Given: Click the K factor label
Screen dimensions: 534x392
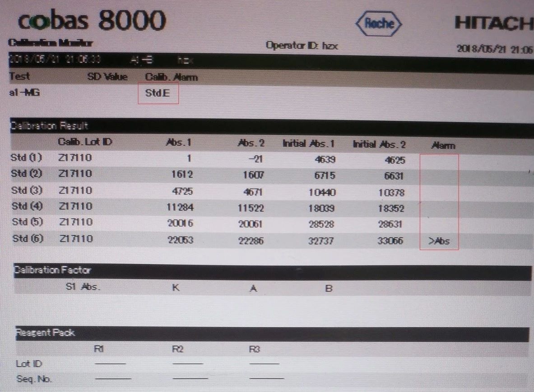Looking at the screenshot, I should (176, 287).
